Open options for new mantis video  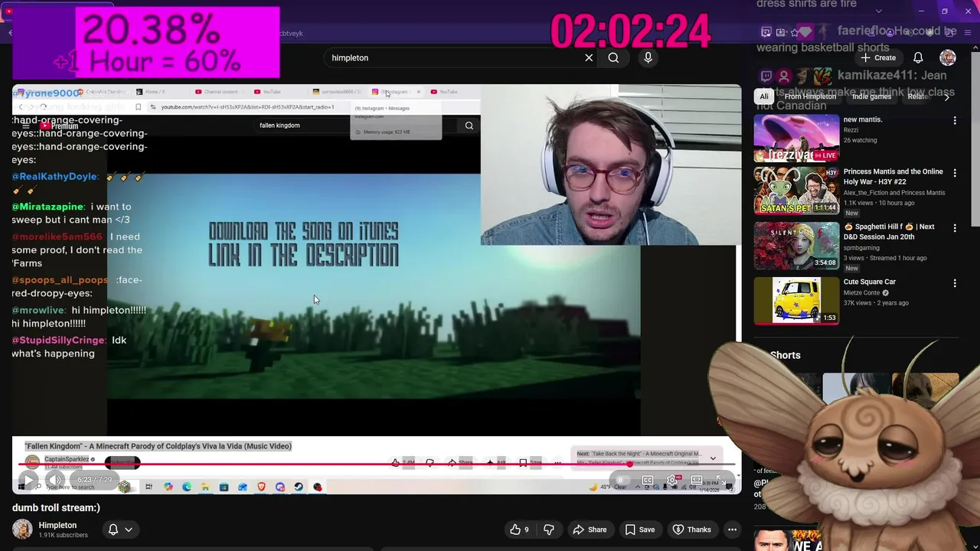(955, 121)
